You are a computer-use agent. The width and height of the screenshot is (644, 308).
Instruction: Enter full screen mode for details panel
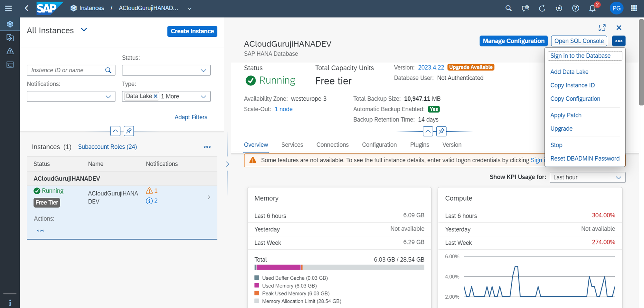602,28
